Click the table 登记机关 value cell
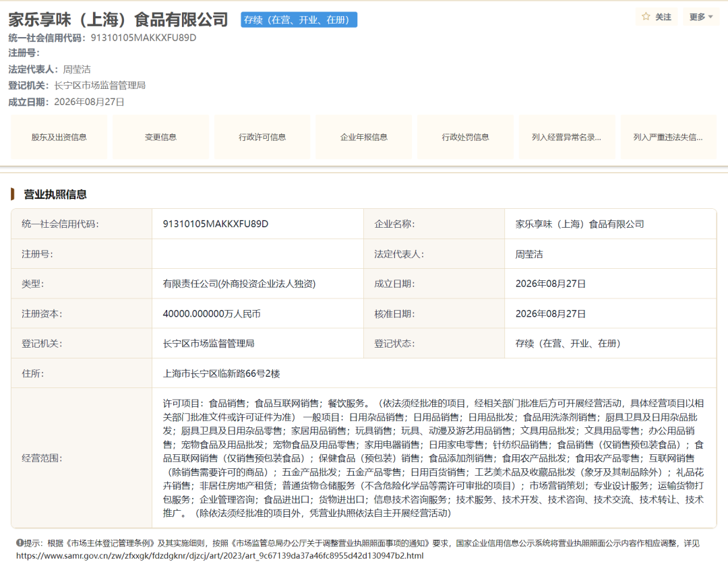 coord(257,344)
